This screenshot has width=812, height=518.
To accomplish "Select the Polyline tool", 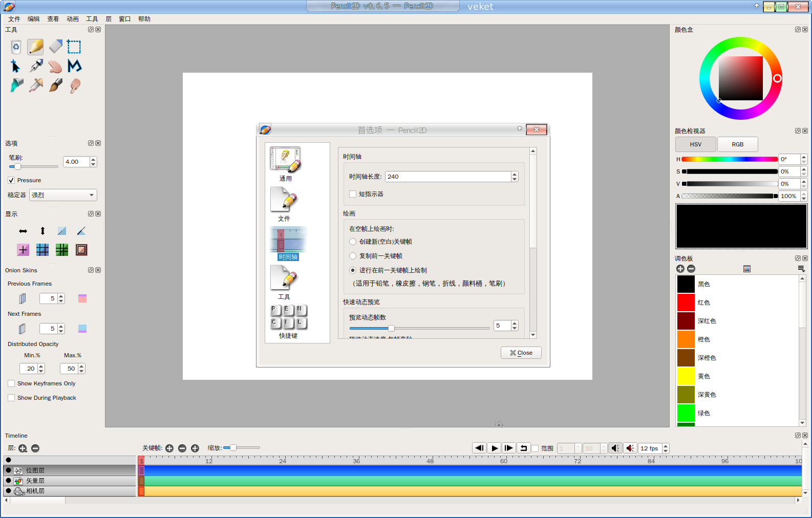I will (74, 66).
